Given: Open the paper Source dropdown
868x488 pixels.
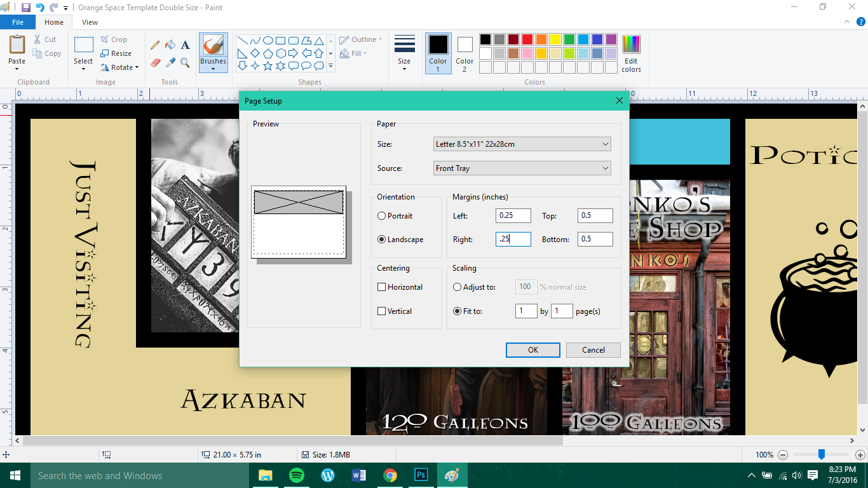Looking at the screenshot, I should click(x=522, y=168).
